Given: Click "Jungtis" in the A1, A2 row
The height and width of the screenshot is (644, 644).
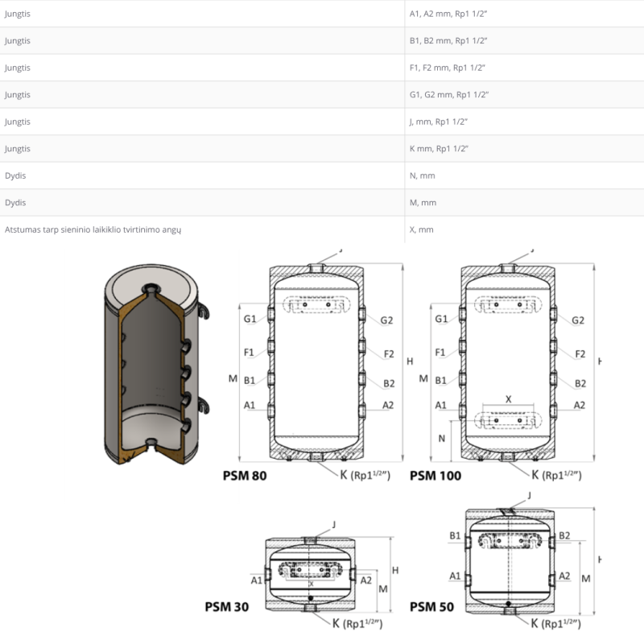Looking at the screenshot, I should (17, 14).
